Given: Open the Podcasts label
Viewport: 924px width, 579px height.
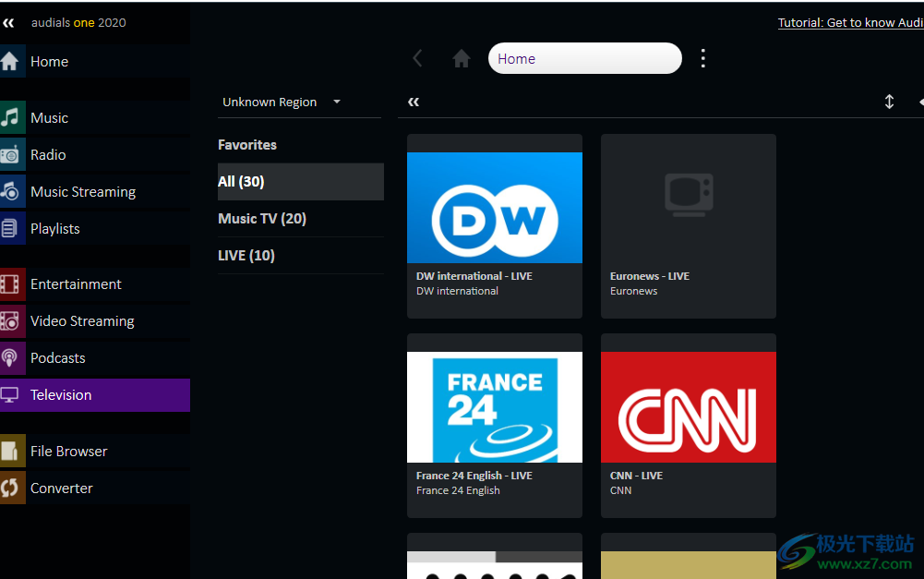Looking at the screenshot, I should tap(58, 358).
